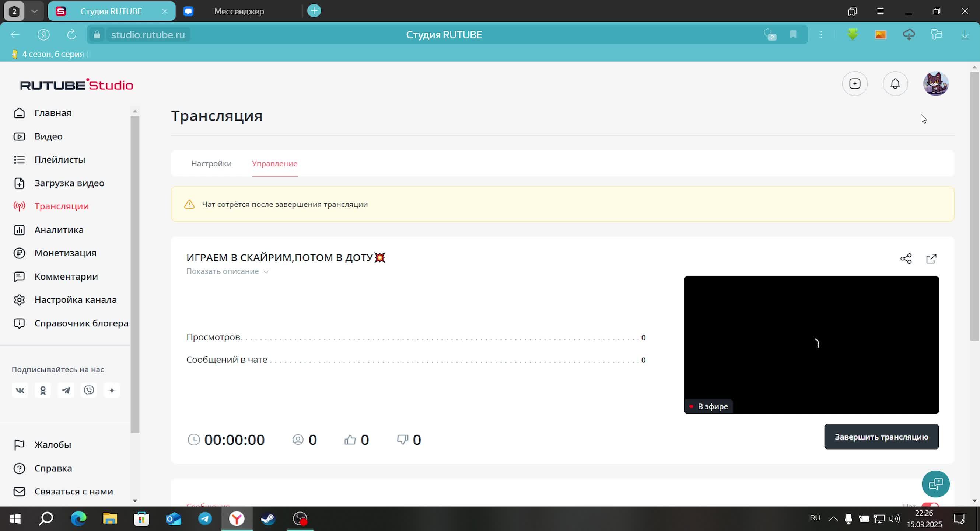Click the Yandex home button
Image resolution: width=980 pixels, height=531 pixels.
click(x=44, y=35)
